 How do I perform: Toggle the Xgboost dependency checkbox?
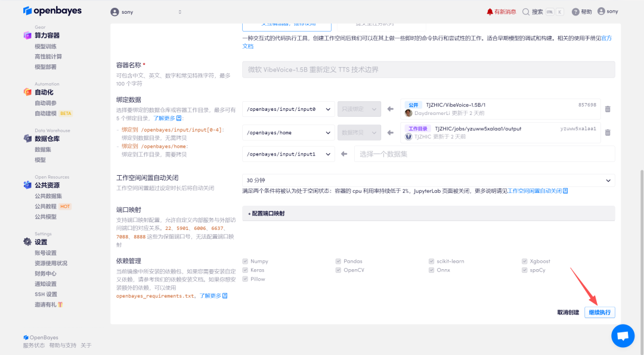click(524, 261)
